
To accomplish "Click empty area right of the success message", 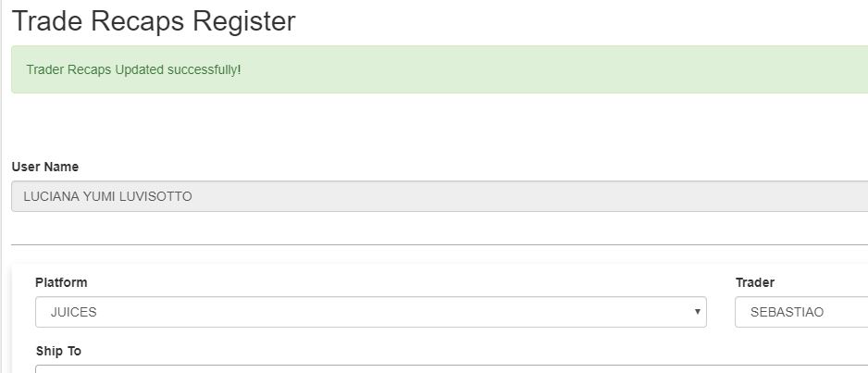I will click(x=555, y=69).
